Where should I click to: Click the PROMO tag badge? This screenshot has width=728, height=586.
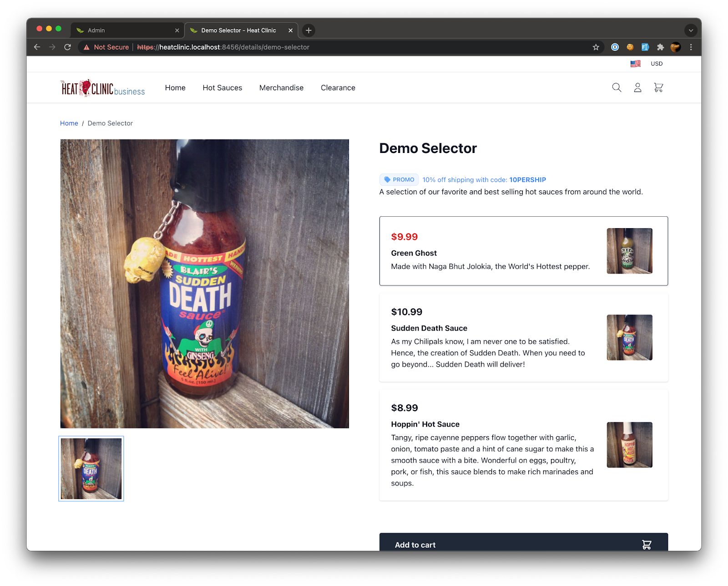[x=399, y=180]
